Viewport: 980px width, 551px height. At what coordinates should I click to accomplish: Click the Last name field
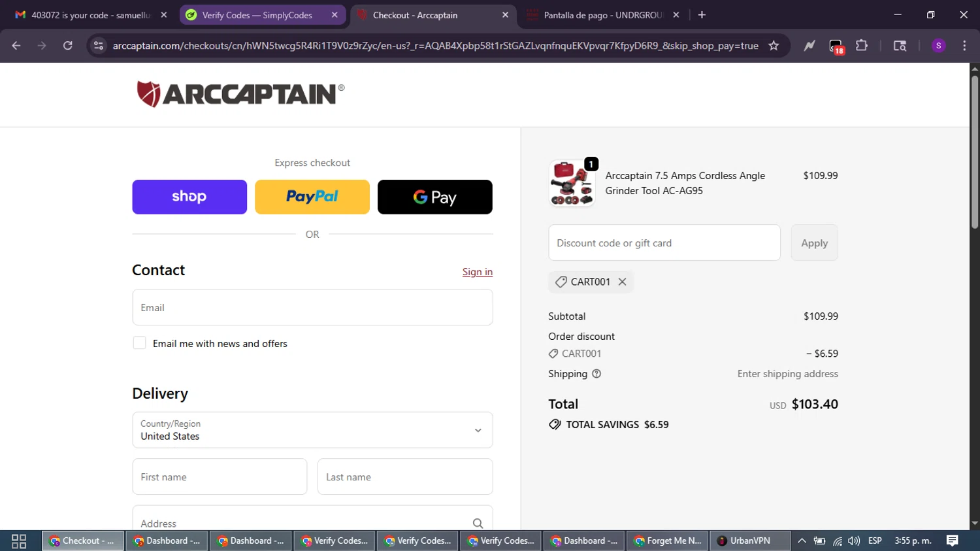pos(405,477)
